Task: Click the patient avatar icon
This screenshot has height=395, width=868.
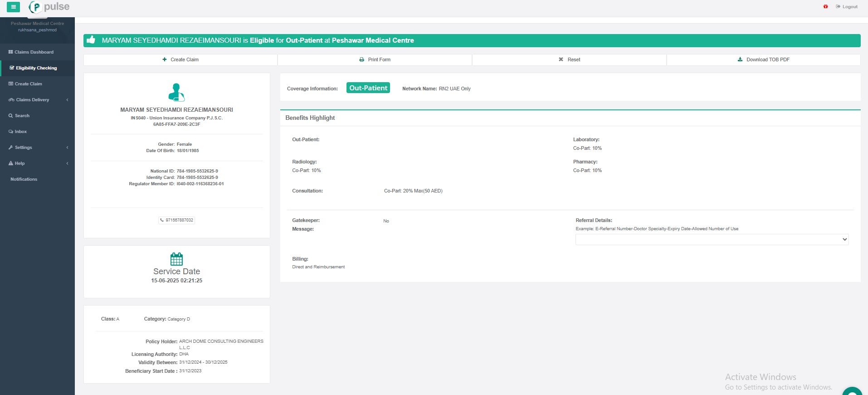Action: (x=176, y=92)
